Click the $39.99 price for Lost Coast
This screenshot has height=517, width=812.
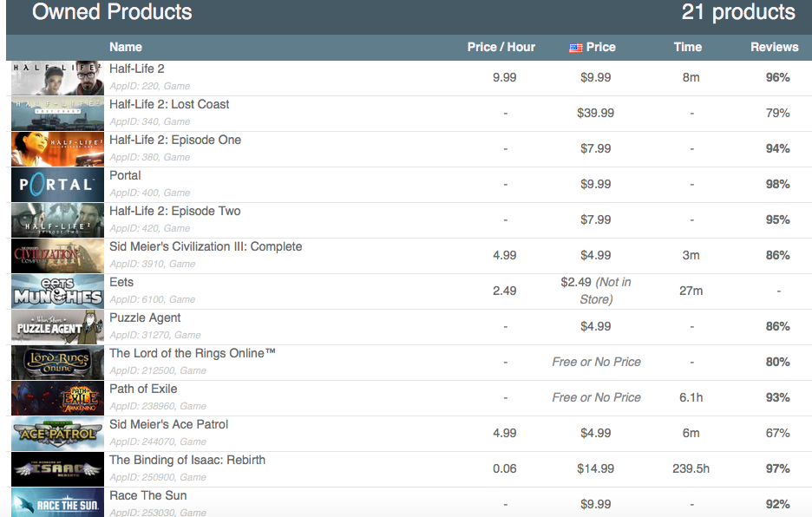(595, 113)
